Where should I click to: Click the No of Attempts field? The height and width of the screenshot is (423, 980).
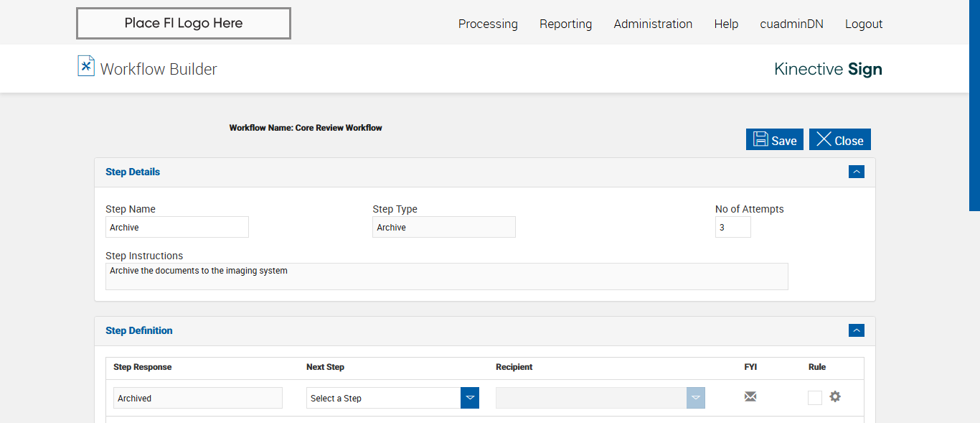coord(732,227)
